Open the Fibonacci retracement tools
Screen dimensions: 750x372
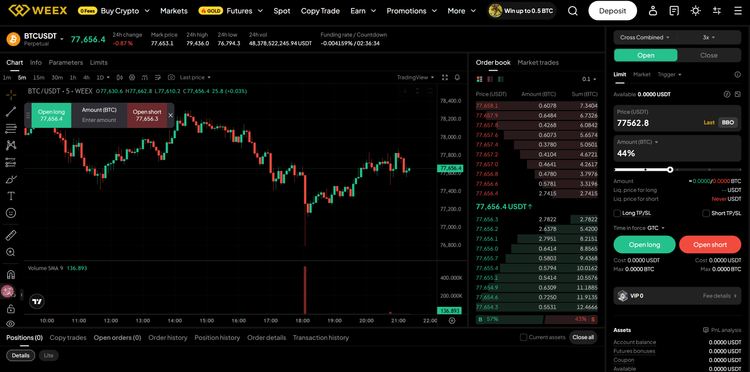tap(11, 128)
